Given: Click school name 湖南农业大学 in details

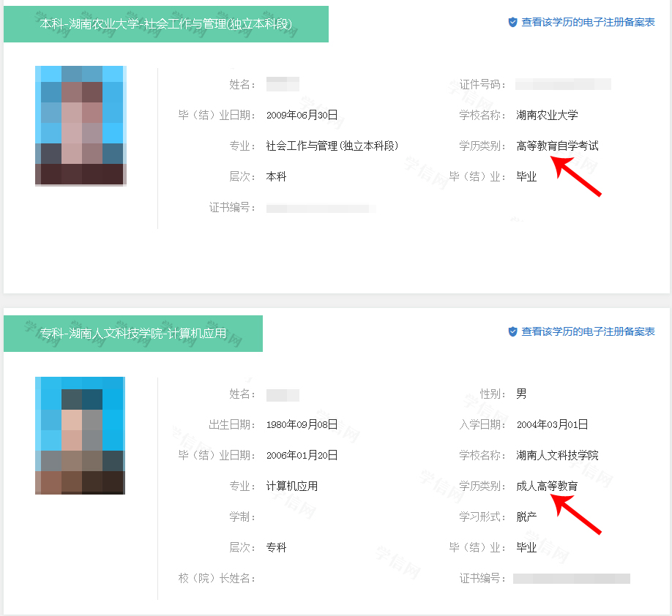Looking at the screenshot, I should click(x=547, y=116).
